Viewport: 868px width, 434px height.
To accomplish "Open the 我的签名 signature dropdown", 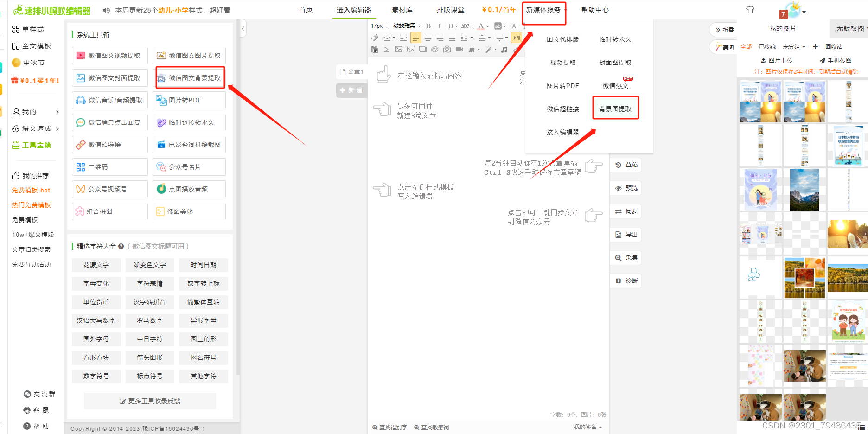I will tap(588, 427).
